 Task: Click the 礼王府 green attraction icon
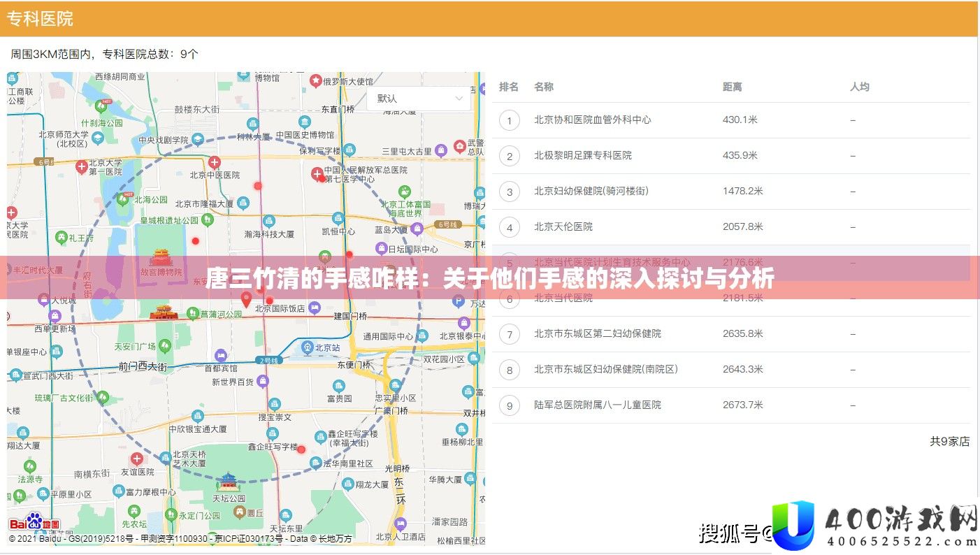62,238
